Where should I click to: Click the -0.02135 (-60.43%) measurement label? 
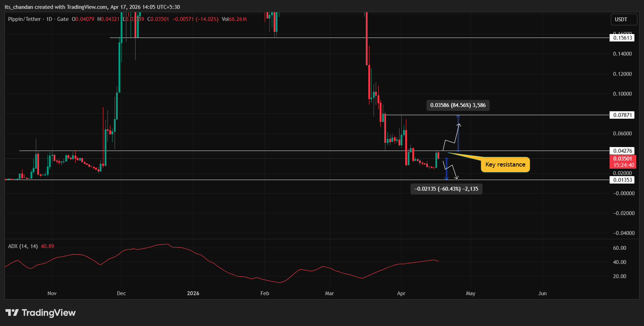click(x=446, y=189)
